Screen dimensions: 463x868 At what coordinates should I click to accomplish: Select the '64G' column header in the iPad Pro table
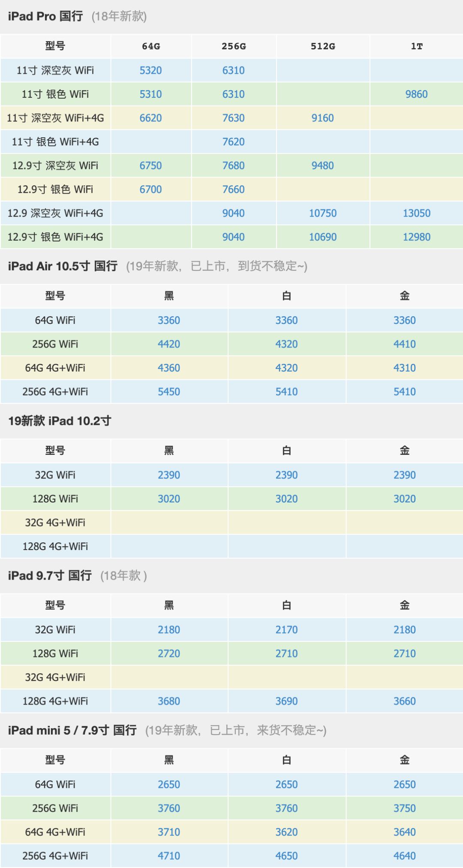pos(151,46)
